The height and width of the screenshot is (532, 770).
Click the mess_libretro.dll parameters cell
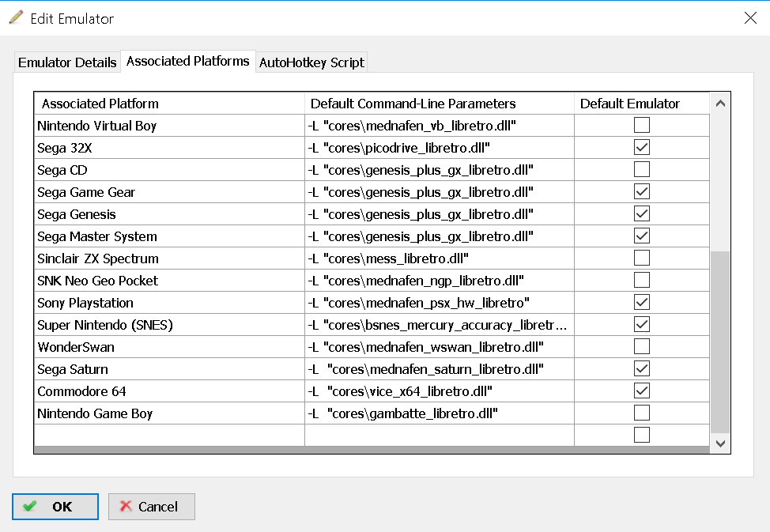(440, 258)
